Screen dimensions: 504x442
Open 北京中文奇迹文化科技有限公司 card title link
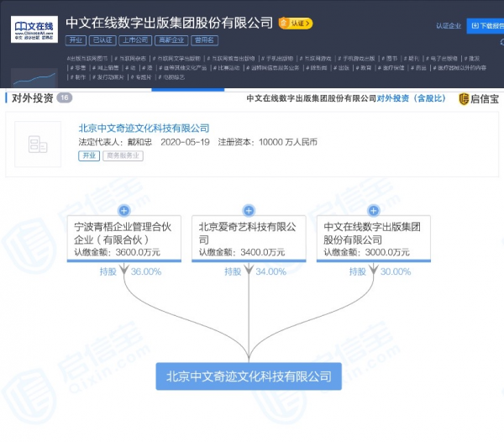click(144, 129)
